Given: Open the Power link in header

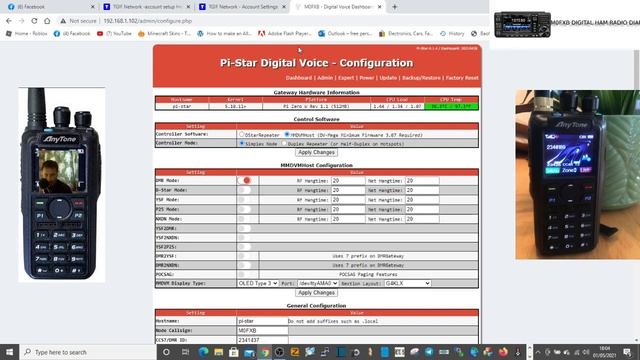Looking at the screenshot, I should [x=367, y=78].
